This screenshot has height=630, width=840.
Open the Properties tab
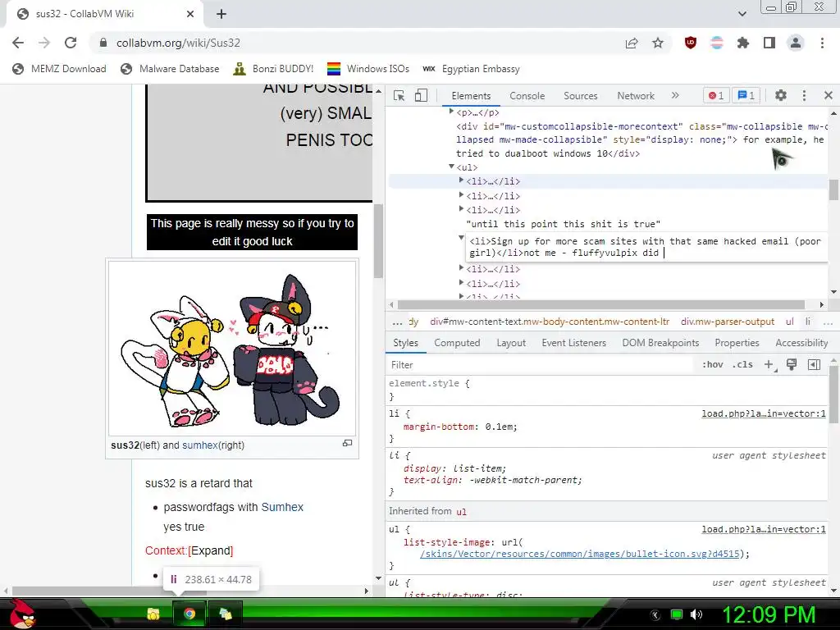737,343
